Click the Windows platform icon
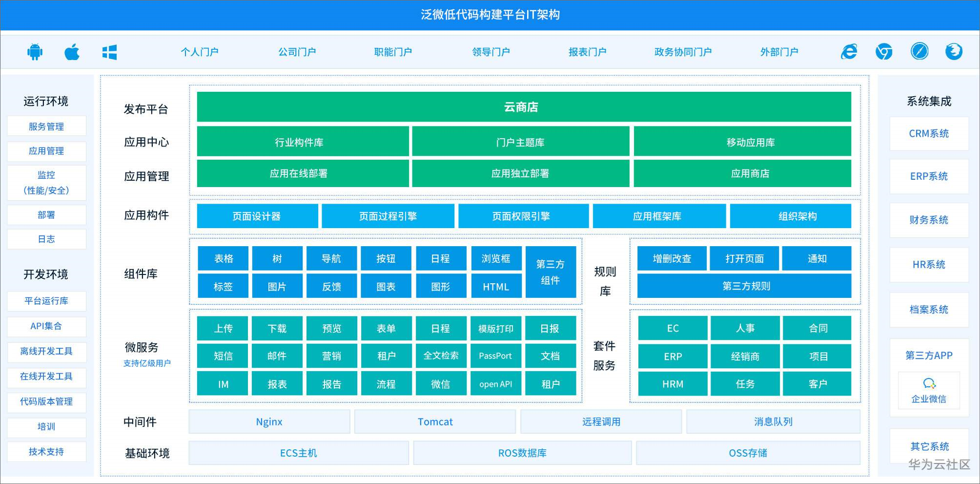Viewport: 980px width, 484px height. [109, 52]
